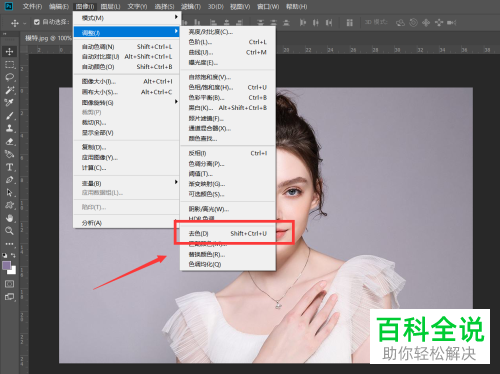
Task: Click the white background color swatch
Action: click(13, 271)
